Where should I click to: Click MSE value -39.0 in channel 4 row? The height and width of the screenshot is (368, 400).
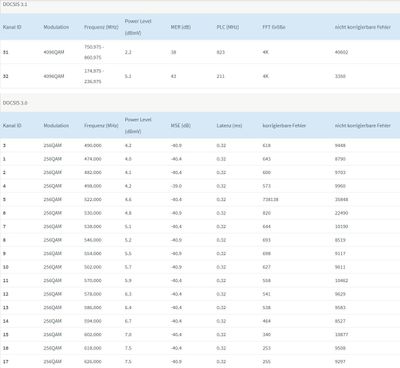[x=176, y=186]
